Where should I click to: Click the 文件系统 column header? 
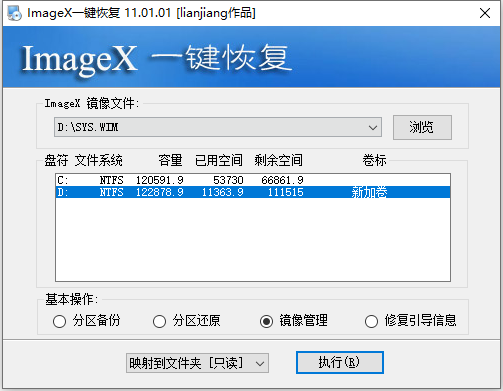pos(99,160)
